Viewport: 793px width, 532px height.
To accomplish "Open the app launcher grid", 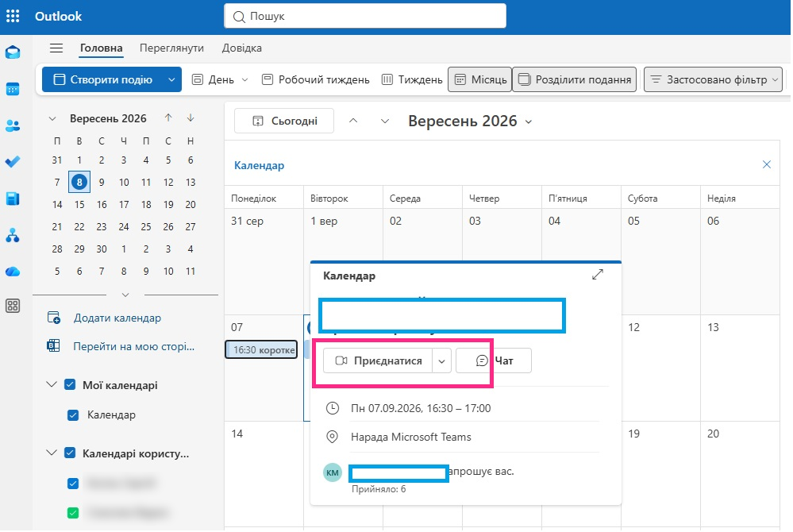I will [13, 16].
